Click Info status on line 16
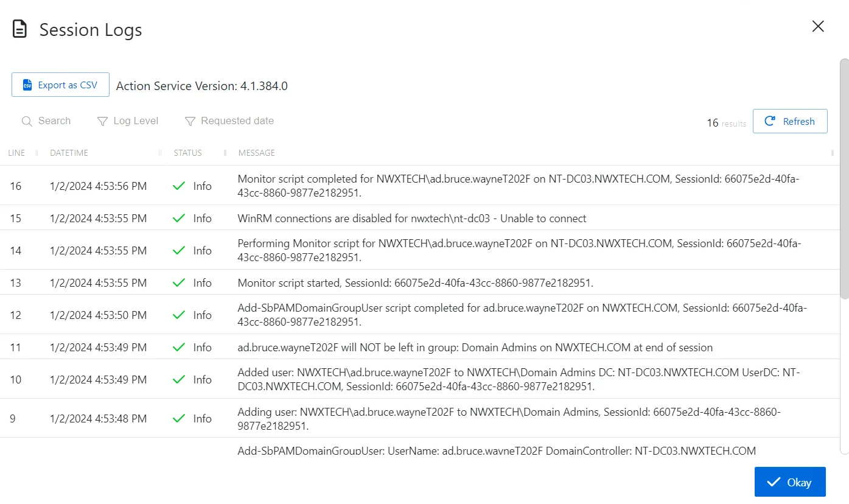Screen dimensions: 849x504 tap(202, 186)
